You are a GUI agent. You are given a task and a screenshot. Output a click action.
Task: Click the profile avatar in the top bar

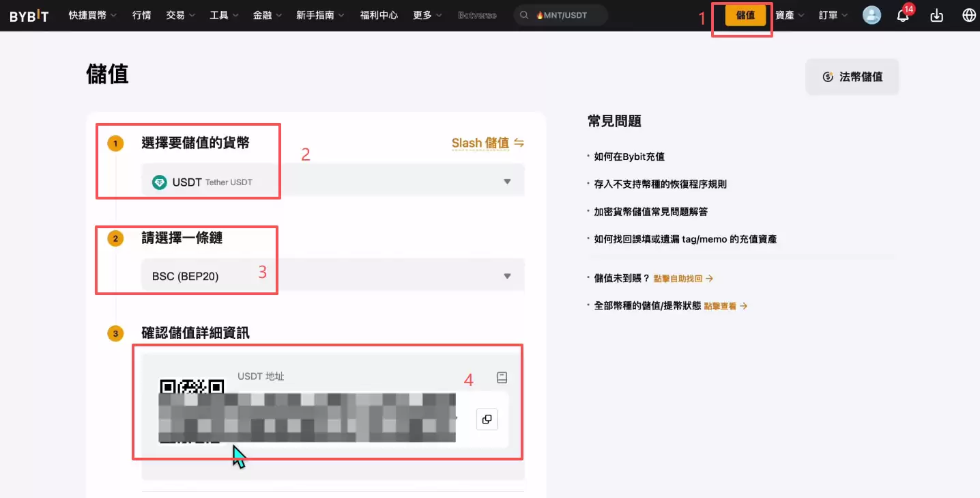coord(871,14)
